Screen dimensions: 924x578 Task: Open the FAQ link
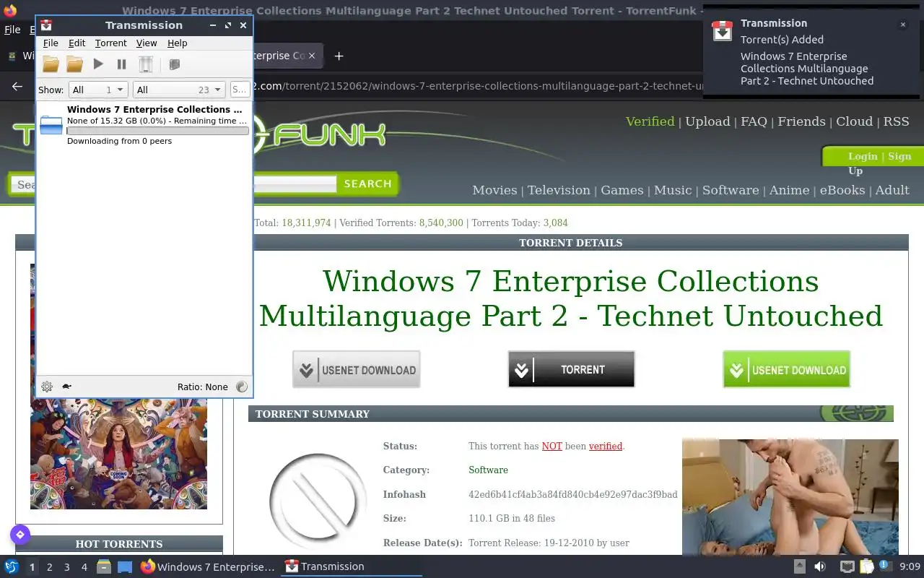click(x=754, y=121)
